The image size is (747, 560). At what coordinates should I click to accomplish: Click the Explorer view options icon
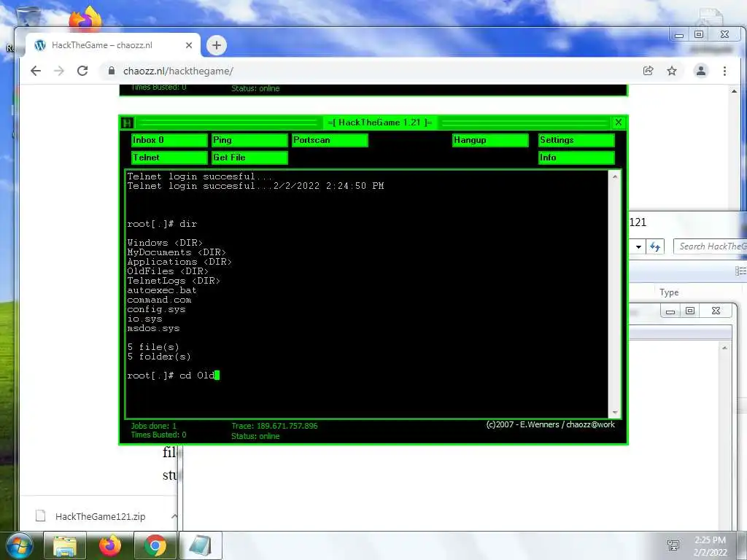click(741, 271)
